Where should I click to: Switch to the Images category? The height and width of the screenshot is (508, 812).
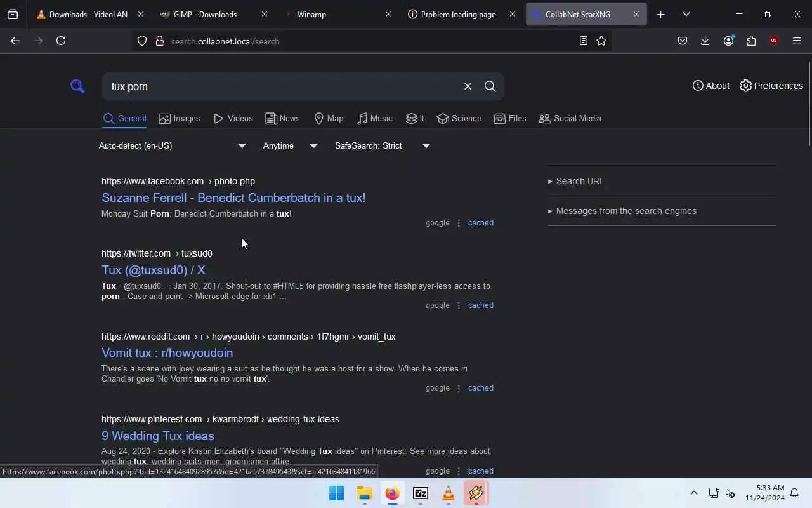(180, 118)
